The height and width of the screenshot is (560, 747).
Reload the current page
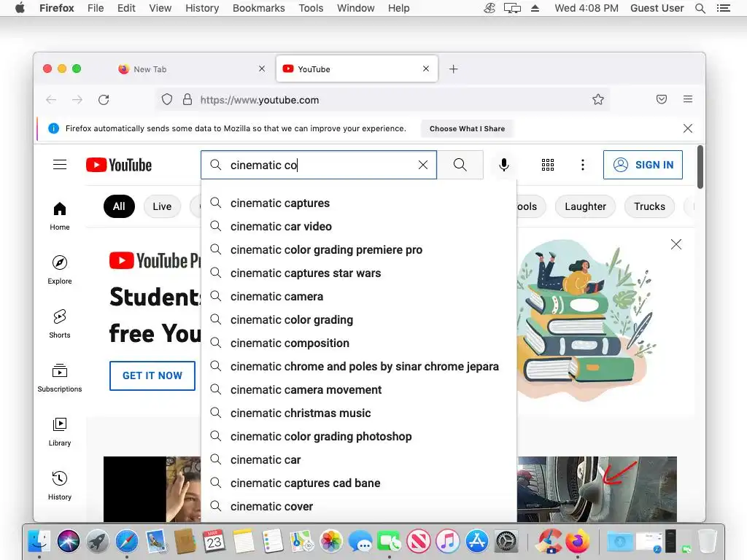pyautogui.click(x=104, y=99)
